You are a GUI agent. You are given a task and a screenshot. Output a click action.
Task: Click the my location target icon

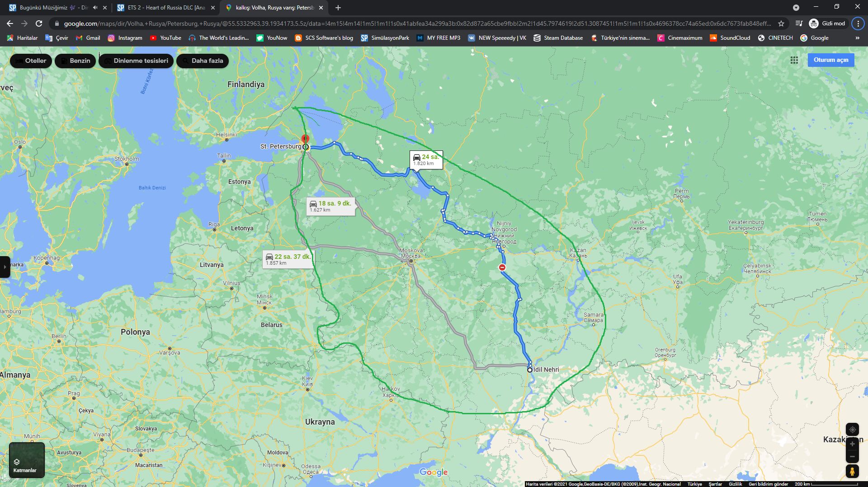[852, 430]
